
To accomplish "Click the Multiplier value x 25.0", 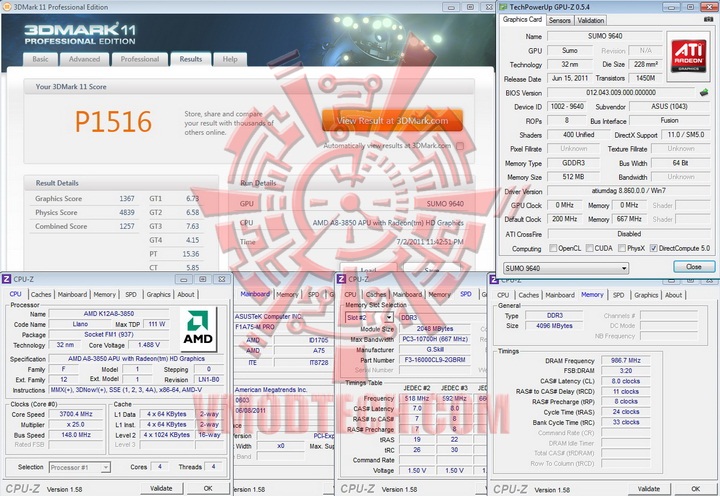I will click(x=76, y=424).
